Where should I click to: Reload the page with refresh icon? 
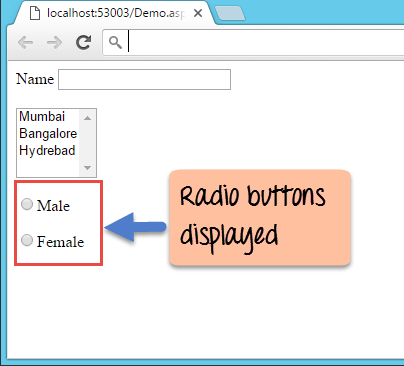(83, 42)
